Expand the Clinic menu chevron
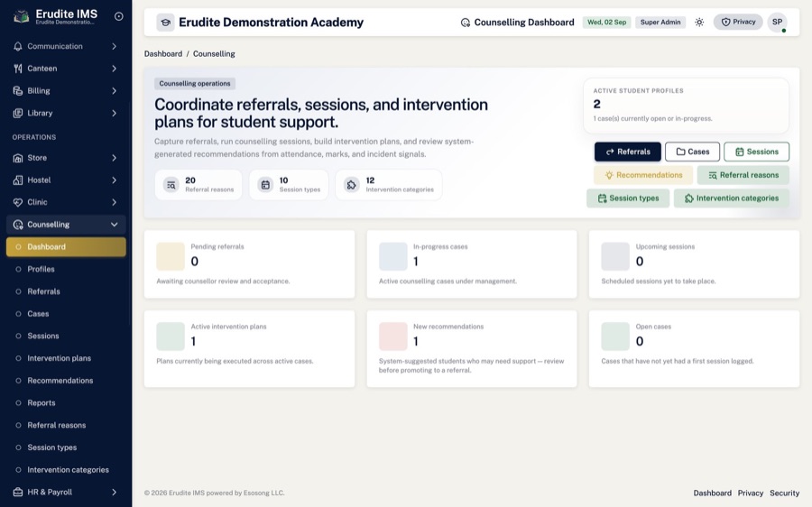This screenshot has height=507, width=812. (x=114, y=202)
